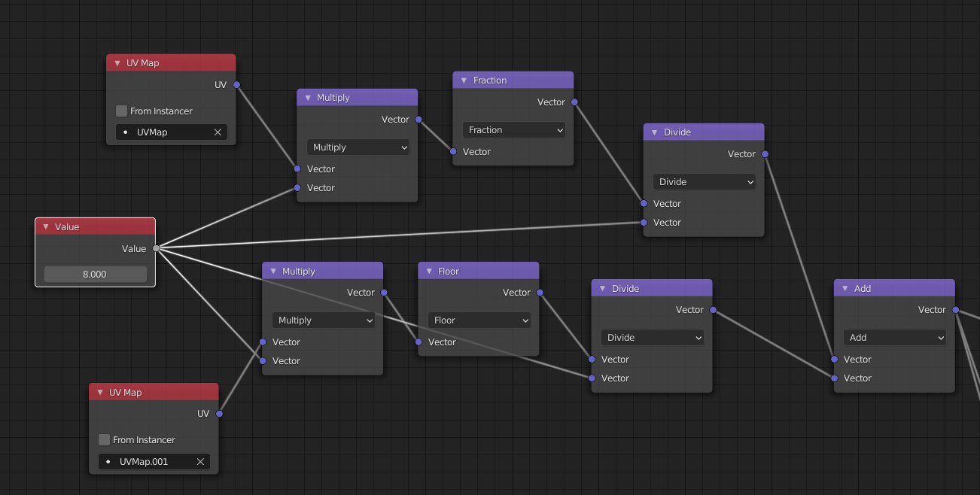
Task: Collapse the Fraction node via its triangle
Action: tap(464, 80)
